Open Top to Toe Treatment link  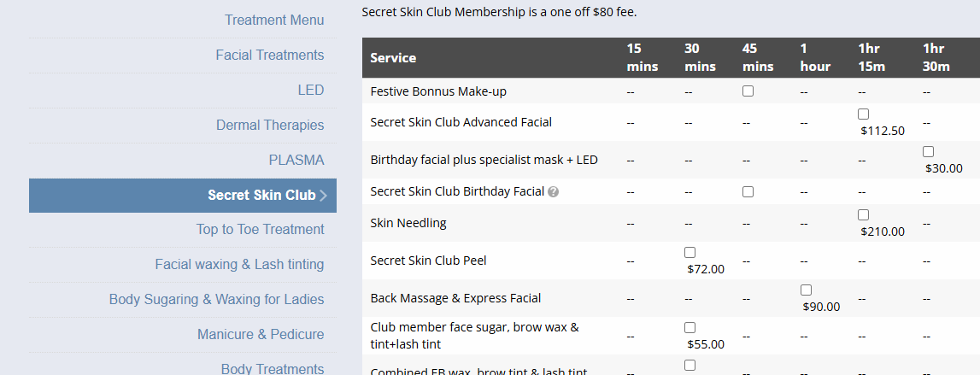click(x=260, y=229)
